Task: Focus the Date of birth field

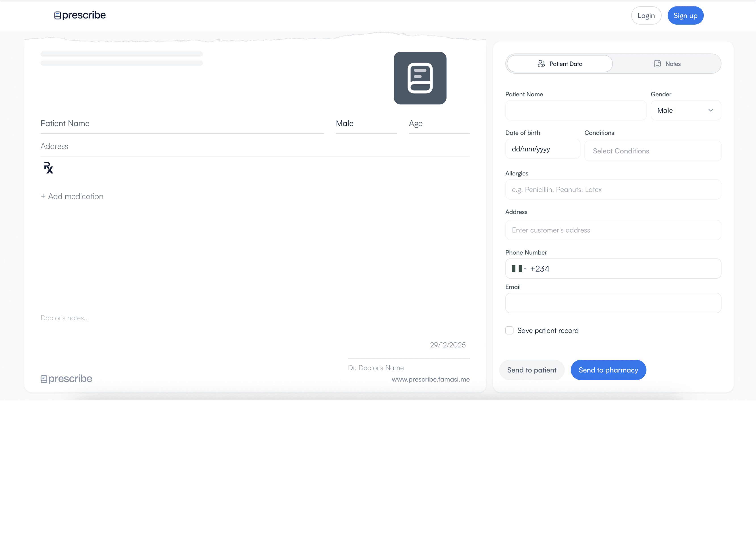Action: tap(542, 149)
